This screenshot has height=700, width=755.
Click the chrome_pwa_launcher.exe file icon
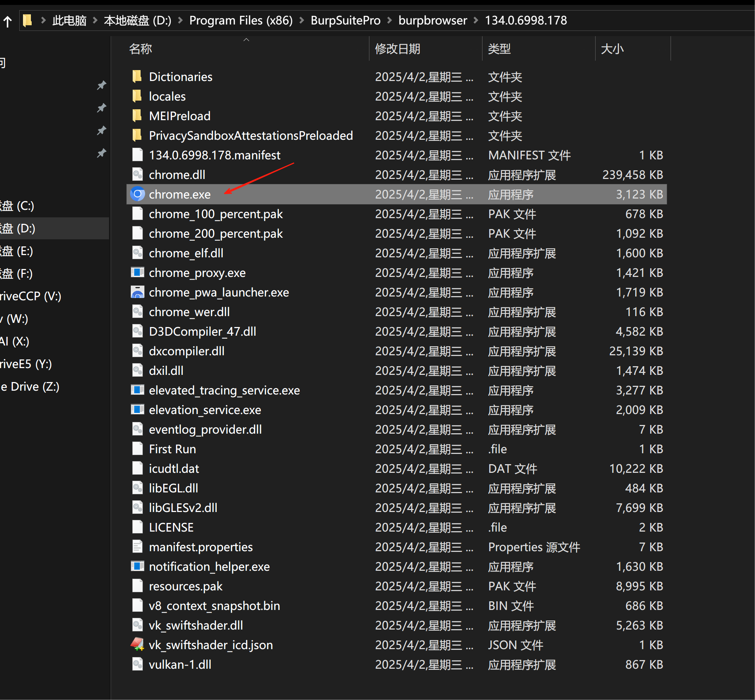point(137,292)
